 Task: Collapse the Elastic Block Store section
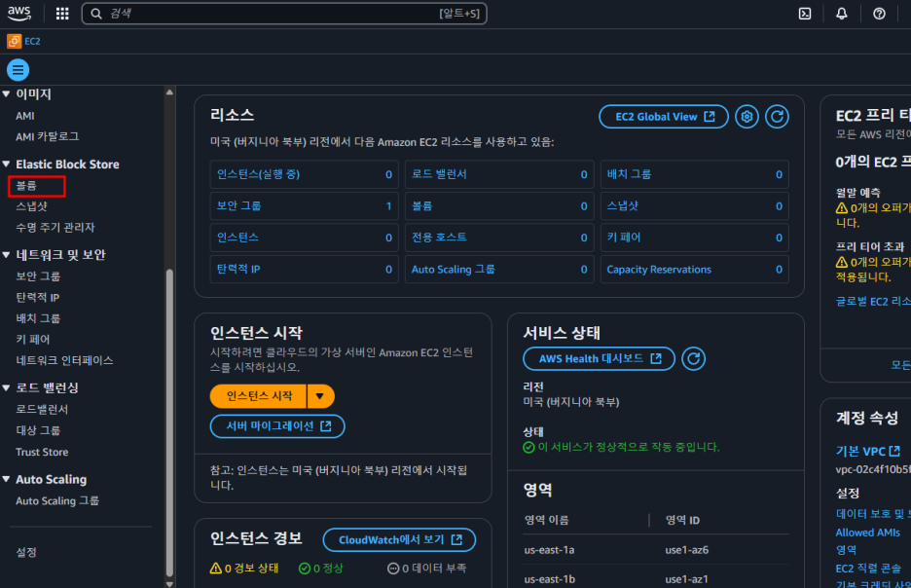pos(7,164)
